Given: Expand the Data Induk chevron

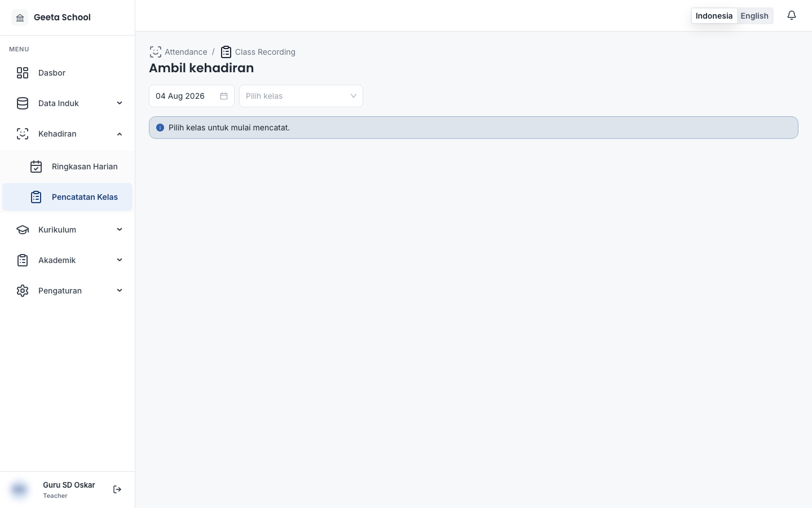Looking at the screenshot, I should pyautogui.click(x=120, y=103).
